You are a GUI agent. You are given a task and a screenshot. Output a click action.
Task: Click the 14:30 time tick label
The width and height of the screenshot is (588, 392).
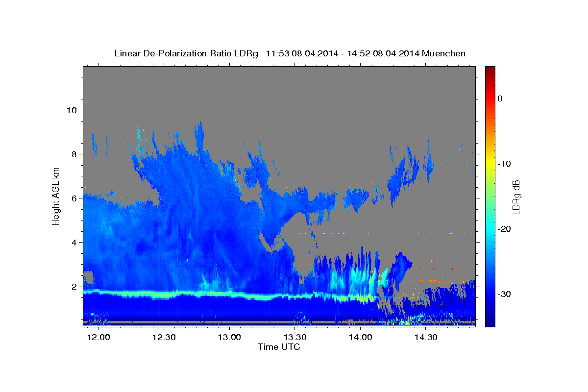coord(426,338)
